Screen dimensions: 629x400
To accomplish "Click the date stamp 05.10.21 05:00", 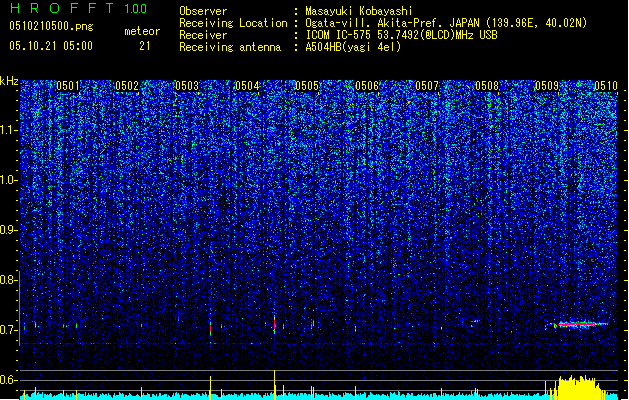I will pyautogui.click(x=51, y=46).
